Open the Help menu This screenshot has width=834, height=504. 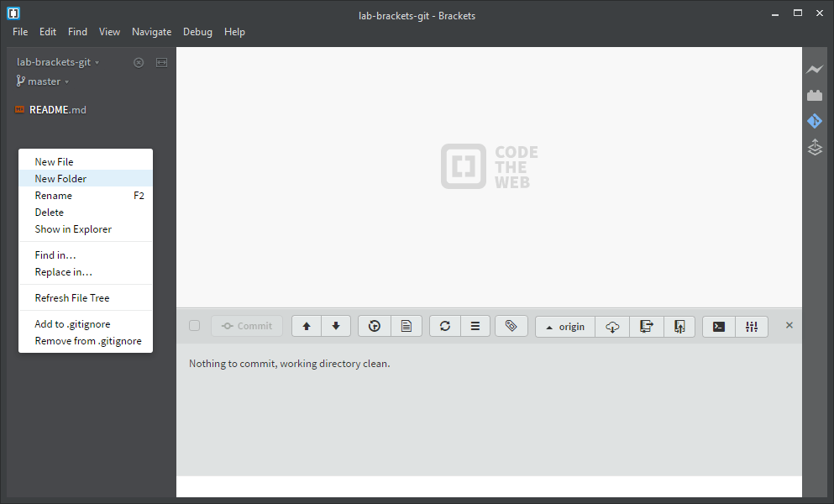tap(234, 32)
